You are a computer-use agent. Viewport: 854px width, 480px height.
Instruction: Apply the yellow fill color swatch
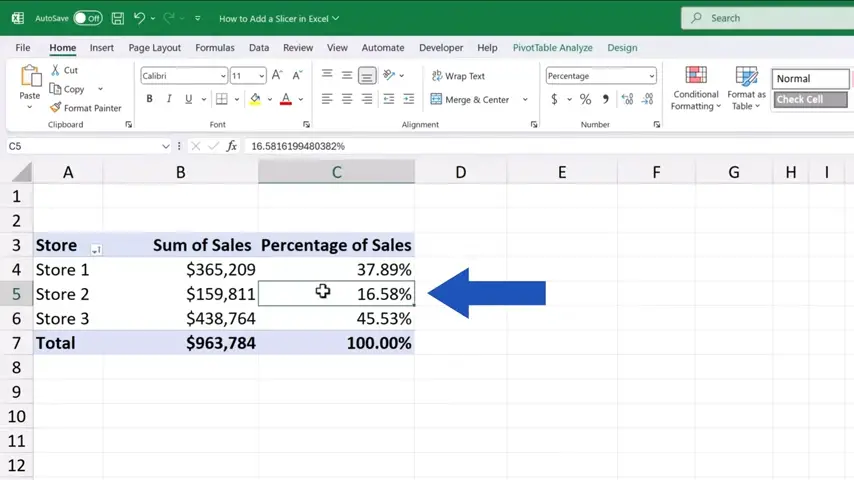(x=255, y=99)
